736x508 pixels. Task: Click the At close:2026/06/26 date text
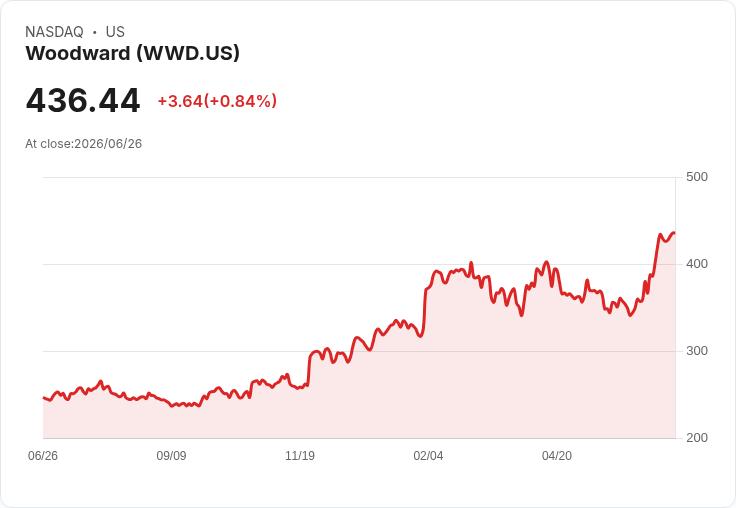coord(84,144)
